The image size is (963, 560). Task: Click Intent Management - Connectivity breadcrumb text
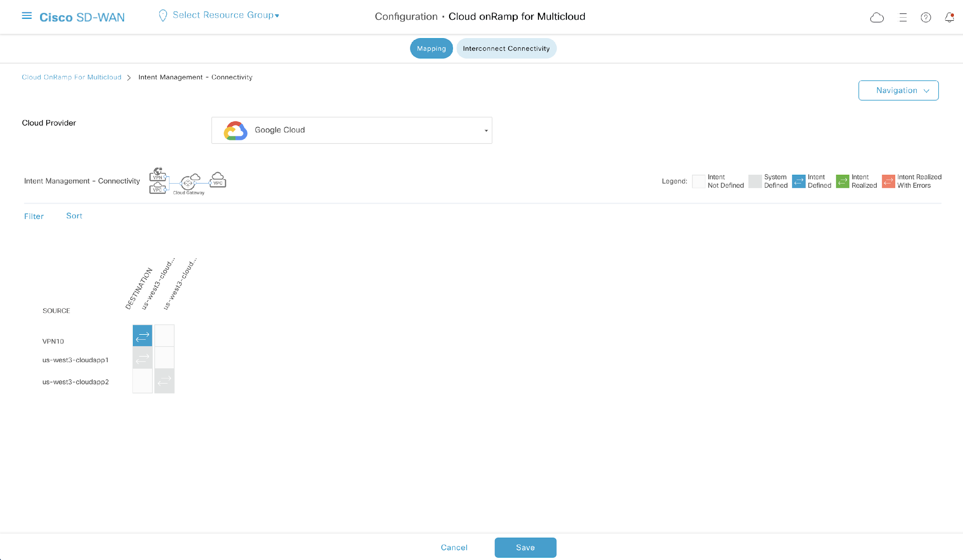(195, 77)
